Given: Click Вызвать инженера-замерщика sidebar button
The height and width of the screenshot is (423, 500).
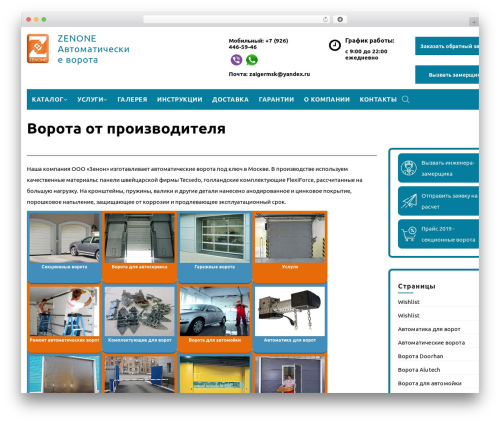Looking at the screenshot, I should [438, 168].
